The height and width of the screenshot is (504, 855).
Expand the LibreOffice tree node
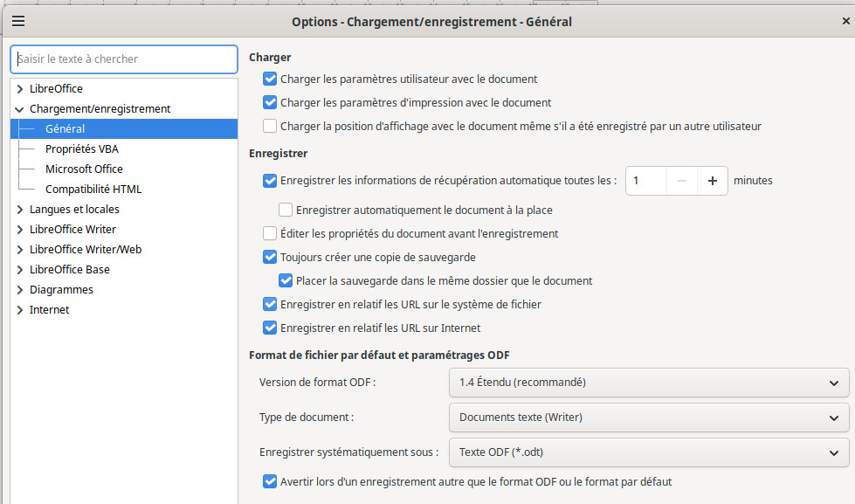pos(20,89)
